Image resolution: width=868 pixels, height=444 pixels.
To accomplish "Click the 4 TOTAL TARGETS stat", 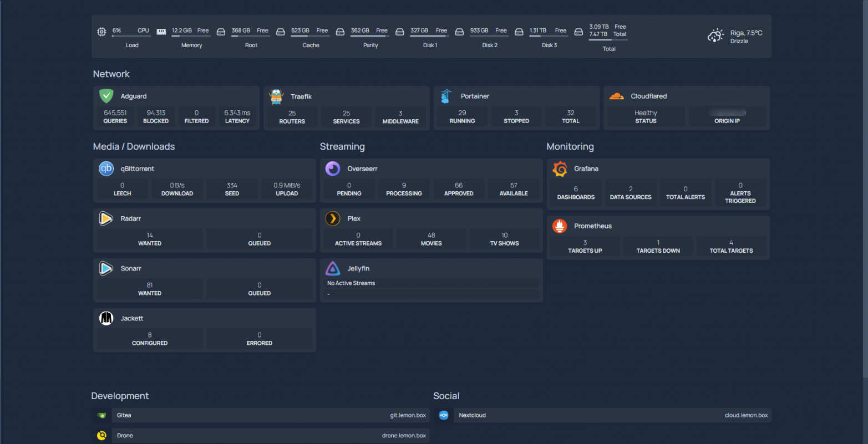I will pyautogui.click(x=732, y=247).
